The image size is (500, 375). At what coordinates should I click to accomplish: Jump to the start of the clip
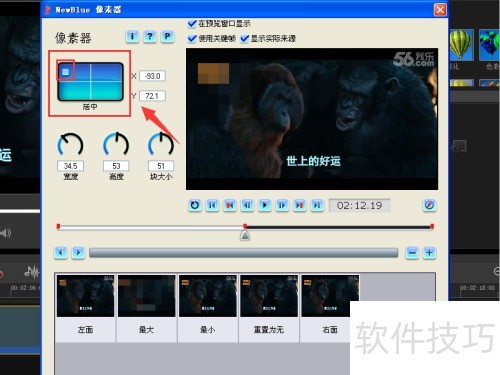point(212,205)
